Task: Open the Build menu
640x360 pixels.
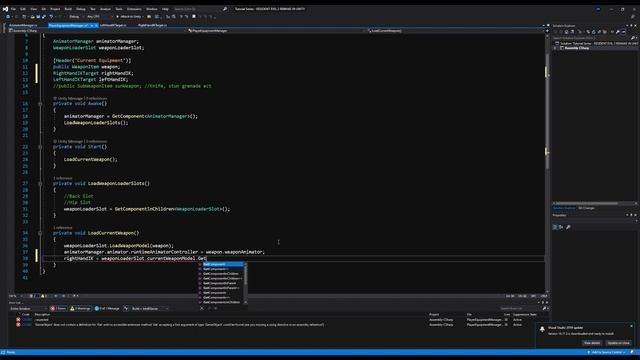Action: click(x=68, y=9)
